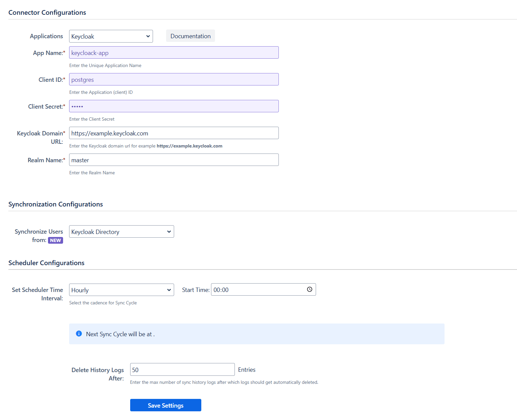This screenshot has width=517, height=420.
Task: Click the App Name field containing keycloack-app
Action: 174,53
